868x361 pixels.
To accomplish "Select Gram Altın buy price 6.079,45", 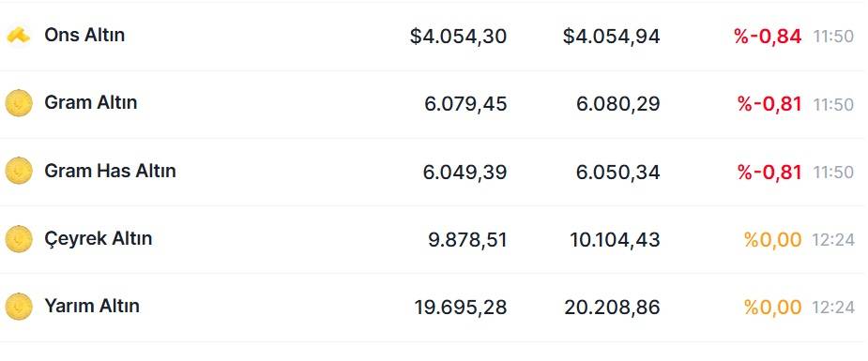I will click(x=465, y=104).
